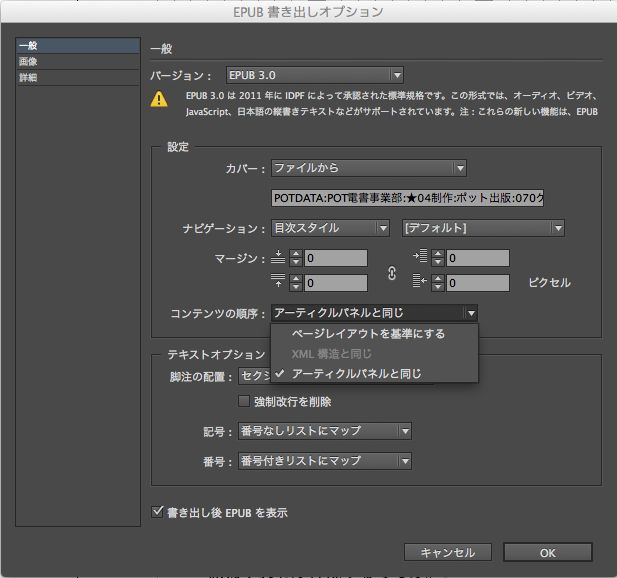This screenshot has width=617, height=578.
Task: Click the bottom margin icon
Action: click(x=277, y=283)
